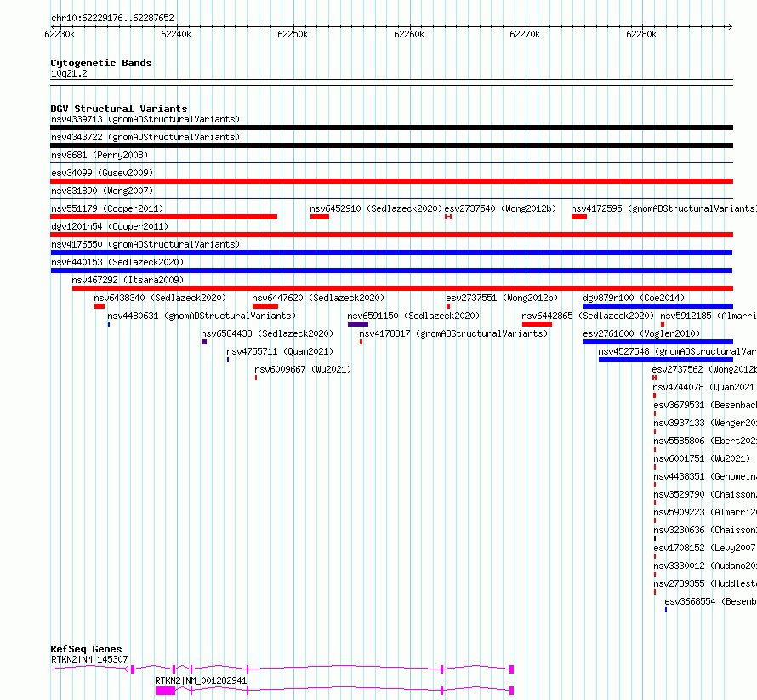Open RTKN2|NM_001282941 transcript label
The image size is (757, 700).
click(201, 680)
